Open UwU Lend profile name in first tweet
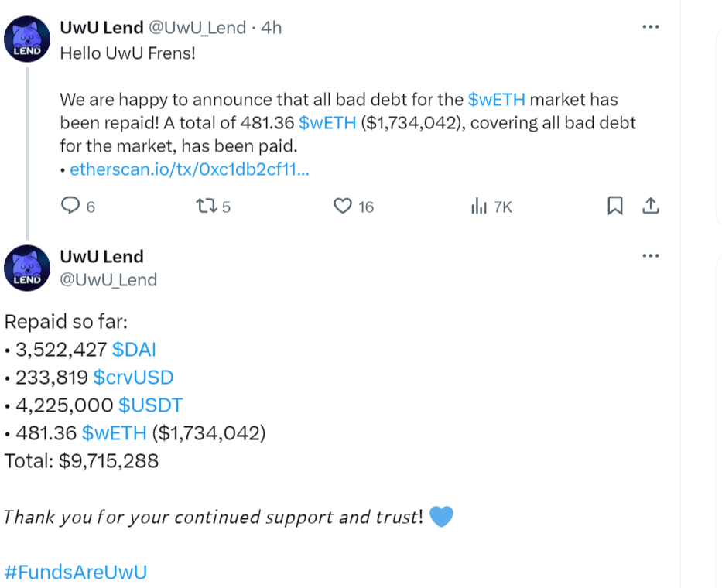The width and height of the screenshot is (722, 588). pyautogui.click(x=102, y=28)
